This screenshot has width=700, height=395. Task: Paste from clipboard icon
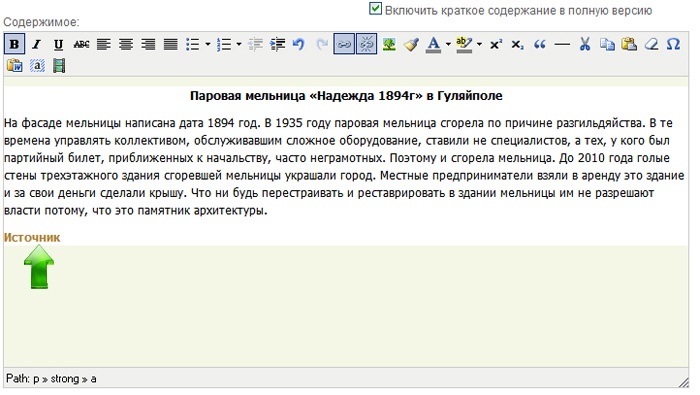(629, 44)
